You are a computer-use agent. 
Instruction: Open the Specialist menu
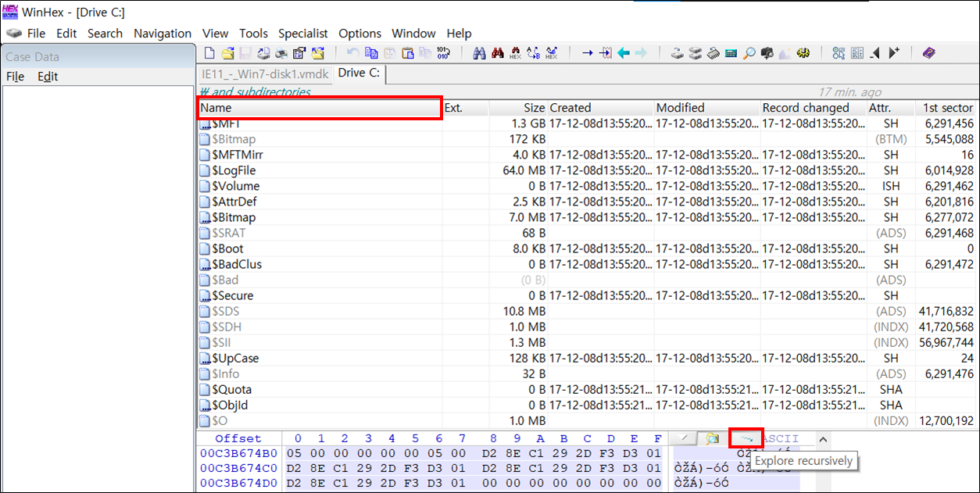click(303, 33)
